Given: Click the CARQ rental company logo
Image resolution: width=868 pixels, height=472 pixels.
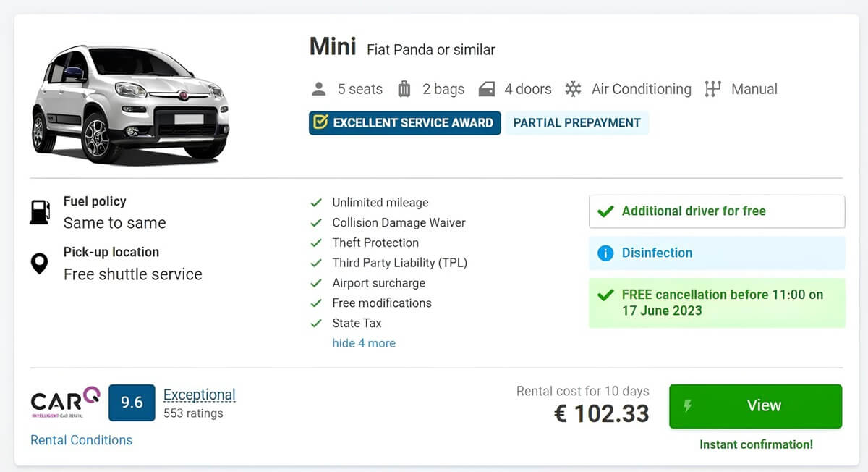Looking at the screenshot, I should 66,402.
